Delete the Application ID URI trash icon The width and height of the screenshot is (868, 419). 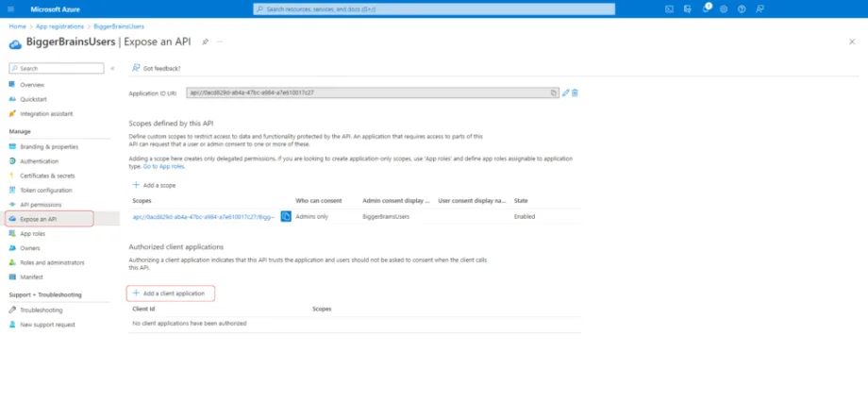576,93
